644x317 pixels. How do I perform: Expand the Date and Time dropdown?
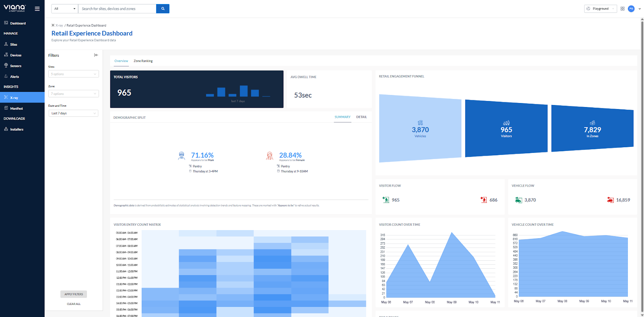coord(74,113)
